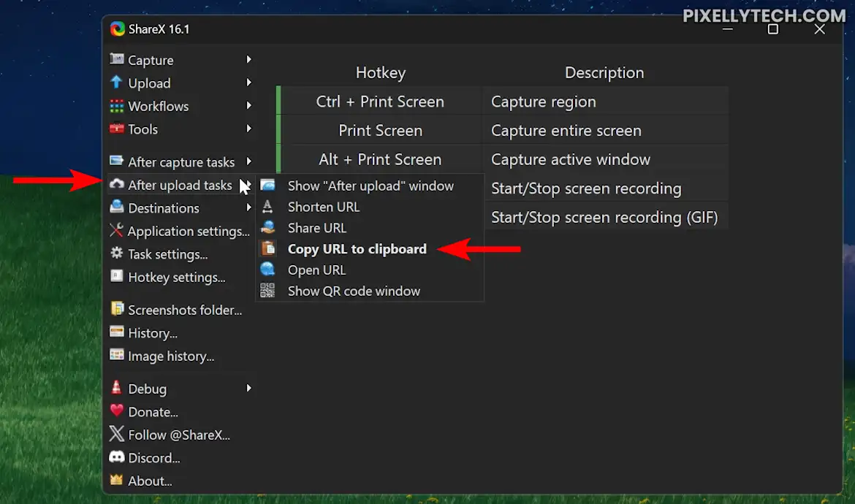Screen dimensions: 855x504
Task: Open Task settings
Action: [x=180, y=254]
